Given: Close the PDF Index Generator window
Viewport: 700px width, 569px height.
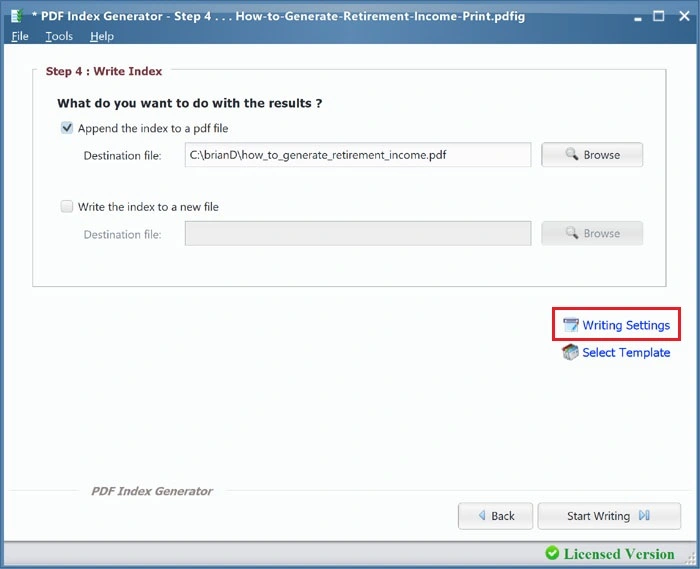Looking at the screenshot, I should (684, 16).
